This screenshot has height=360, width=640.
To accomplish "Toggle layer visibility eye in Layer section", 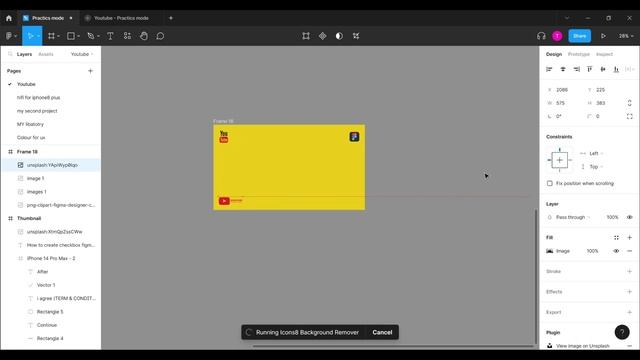I will (x=629, y=217).
